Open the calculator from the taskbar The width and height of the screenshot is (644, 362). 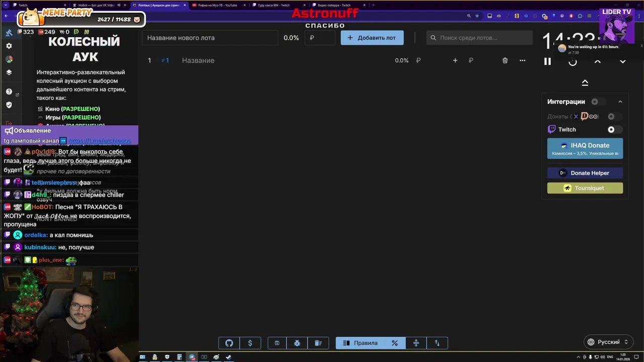click(179, 357)
